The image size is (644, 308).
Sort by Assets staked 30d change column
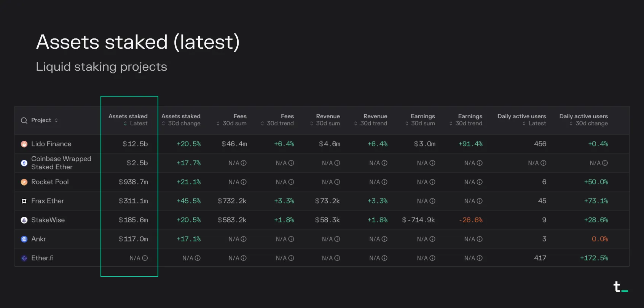pos(163,124)
